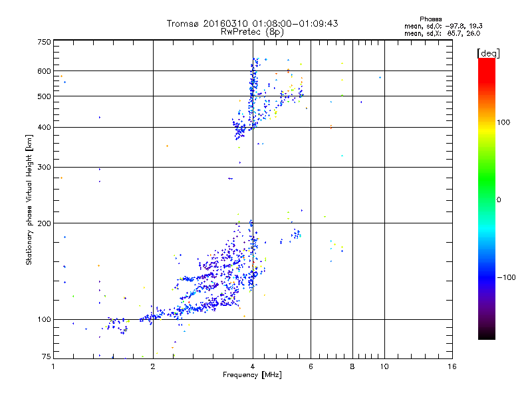The height and width of the screenshot is (399, 532).
Task: Click the y-axis label '400'
Action: tap(44, 128)
